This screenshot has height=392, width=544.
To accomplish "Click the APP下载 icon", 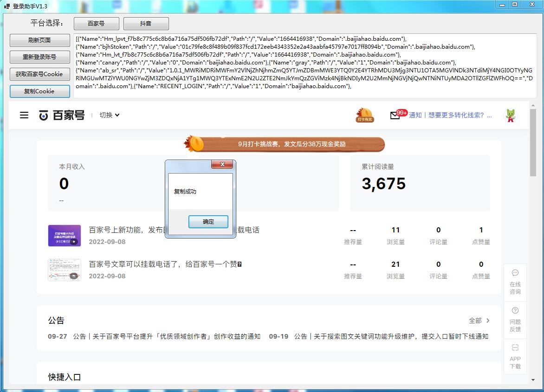I will pos(515,347).
